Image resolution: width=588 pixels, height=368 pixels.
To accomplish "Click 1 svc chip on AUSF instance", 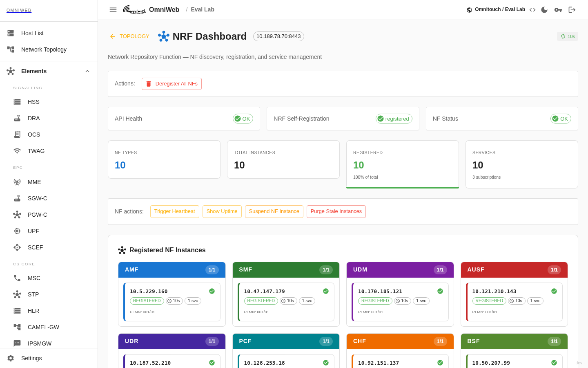I will (x=535, y=301).
